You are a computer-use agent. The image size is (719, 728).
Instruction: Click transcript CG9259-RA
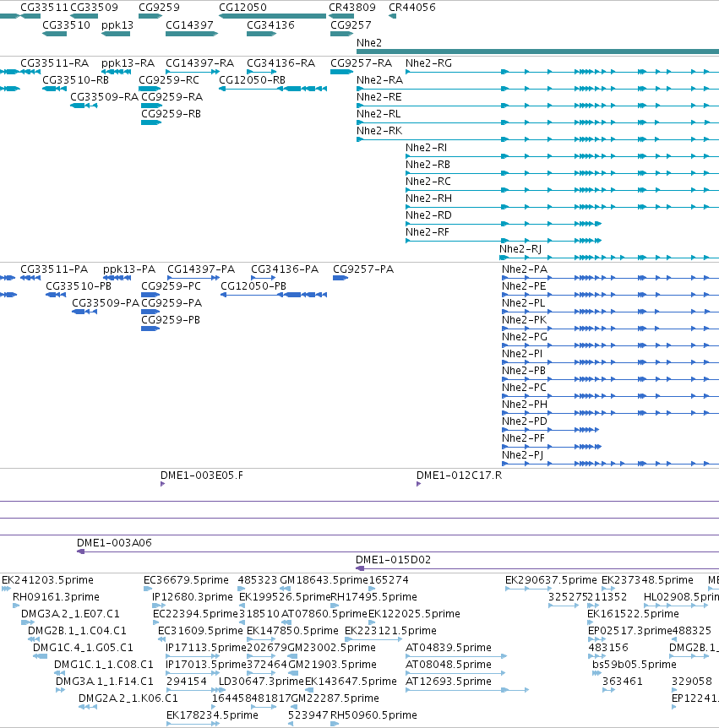pyautogui.click(x=172, y=96)
